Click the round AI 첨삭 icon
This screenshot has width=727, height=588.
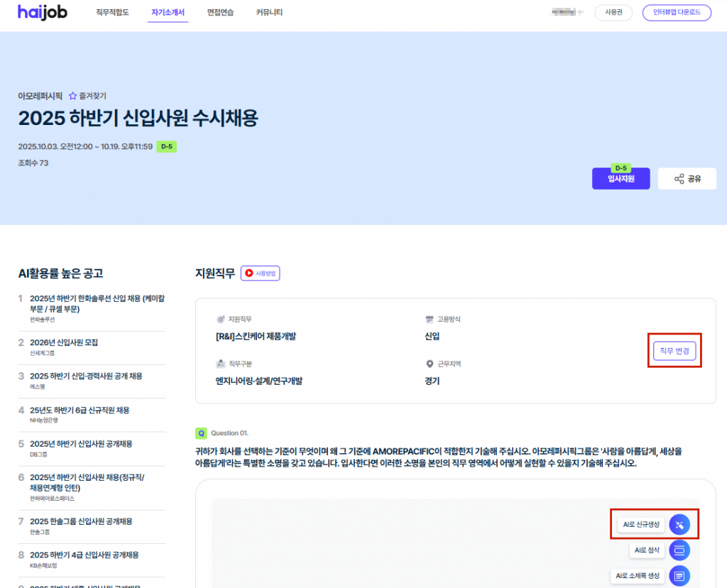point(679,550)
